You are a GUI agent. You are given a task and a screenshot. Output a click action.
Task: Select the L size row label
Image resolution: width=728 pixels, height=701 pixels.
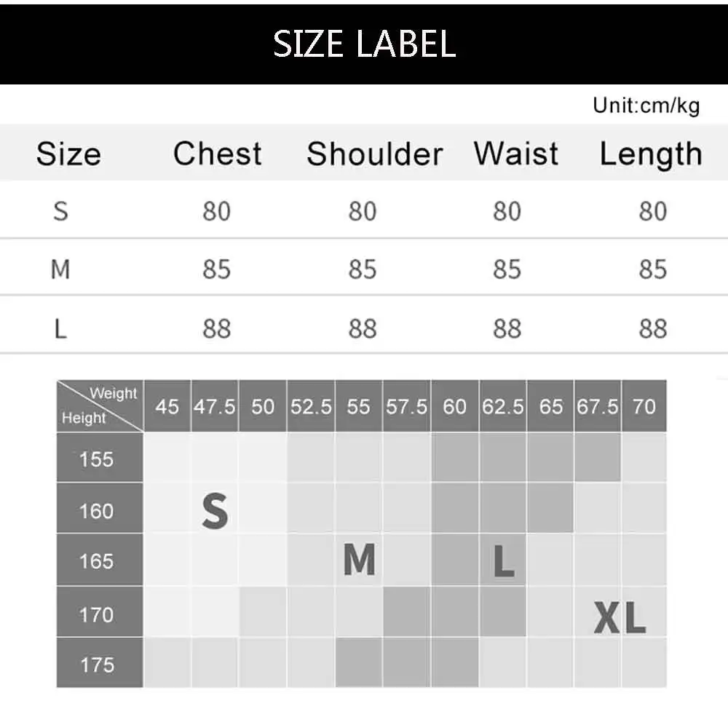pyautogui.click(x=61, y=329)
